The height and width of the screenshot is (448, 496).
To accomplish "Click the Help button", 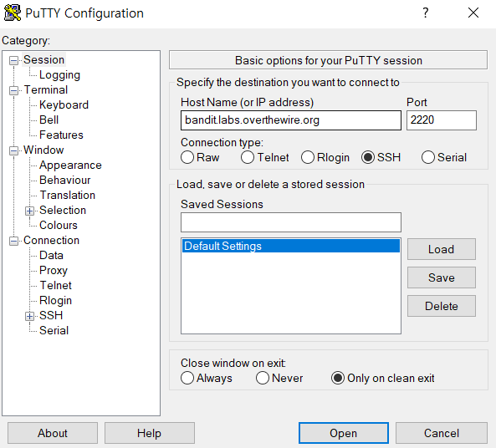I will click(x=150, y=433).
